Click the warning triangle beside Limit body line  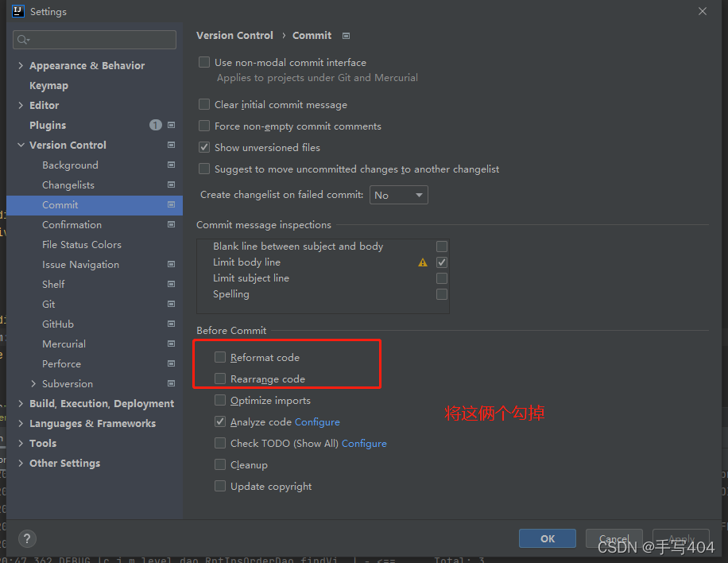point(422,262)
